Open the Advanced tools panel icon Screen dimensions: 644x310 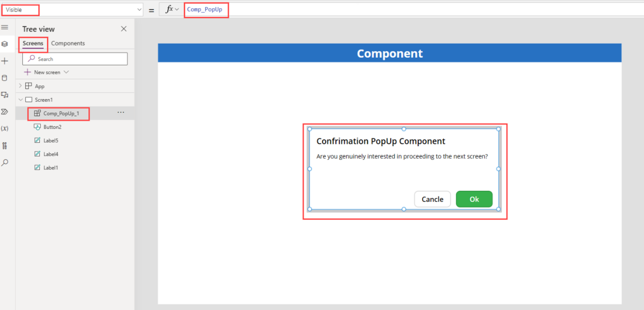[5, 145]
